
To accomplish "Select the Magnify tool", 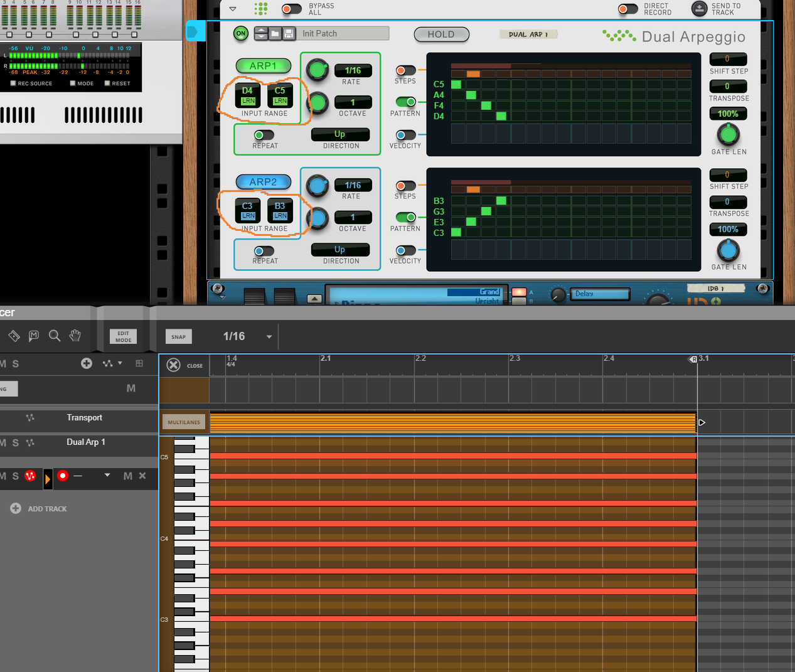I will click(x=55, y=336).
